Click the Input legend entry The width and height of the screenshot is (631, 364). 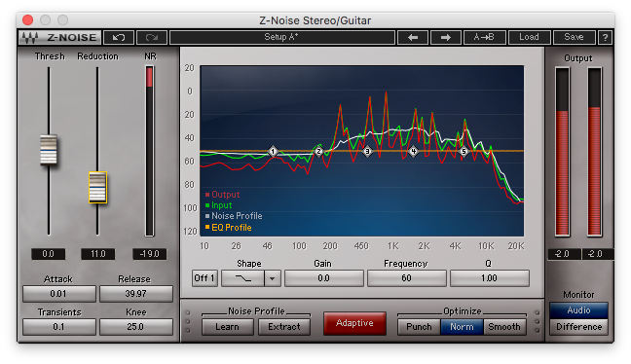pos(218,205)
